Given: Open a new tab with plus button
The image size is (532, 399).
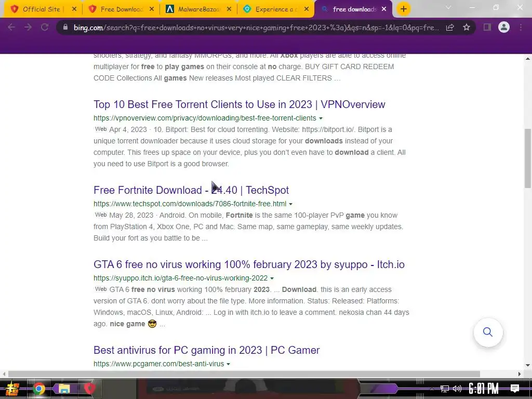Looking at the screenshot, I should 403,9.
